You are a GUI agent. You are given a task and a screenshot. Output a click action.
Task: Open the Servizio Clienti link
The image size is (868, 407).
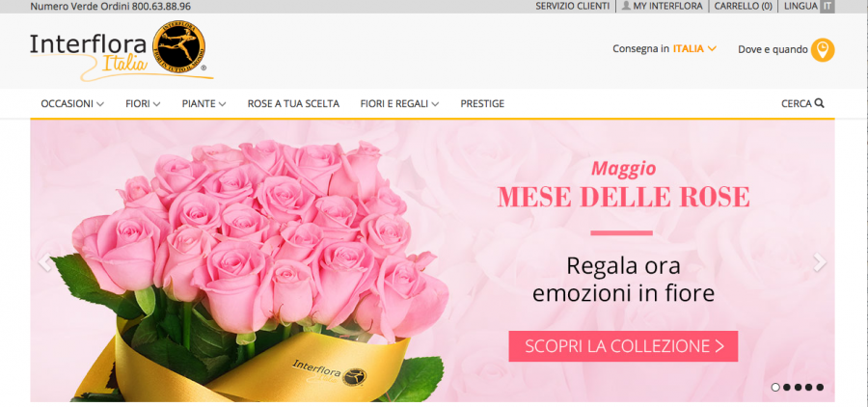pos(572,6)
